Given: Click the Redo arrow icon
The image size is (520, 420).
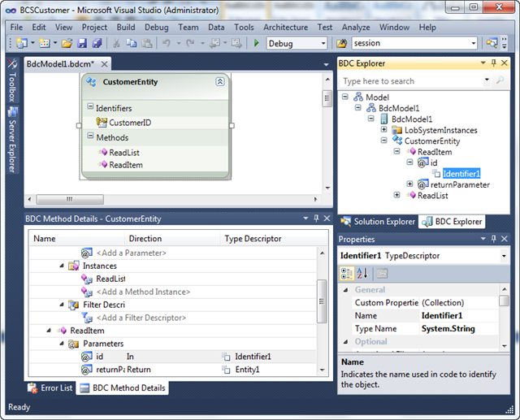Looking at the screenshot, I should pos(190,43).
